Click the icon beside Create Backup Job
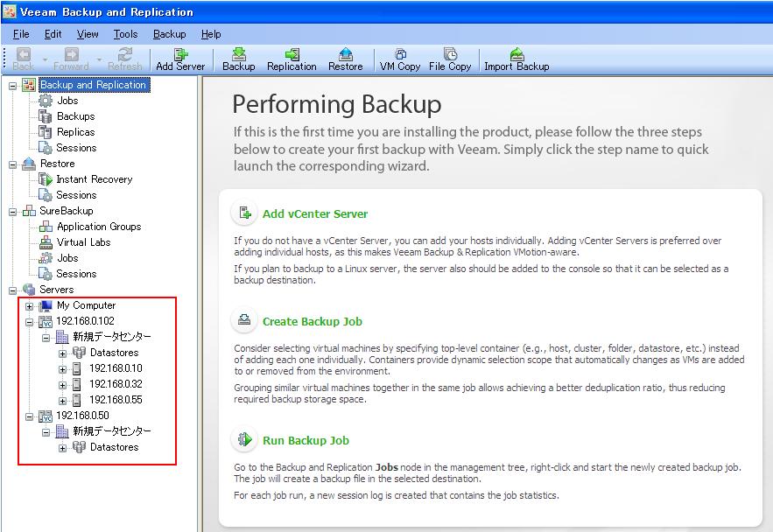 pos(244,320)
